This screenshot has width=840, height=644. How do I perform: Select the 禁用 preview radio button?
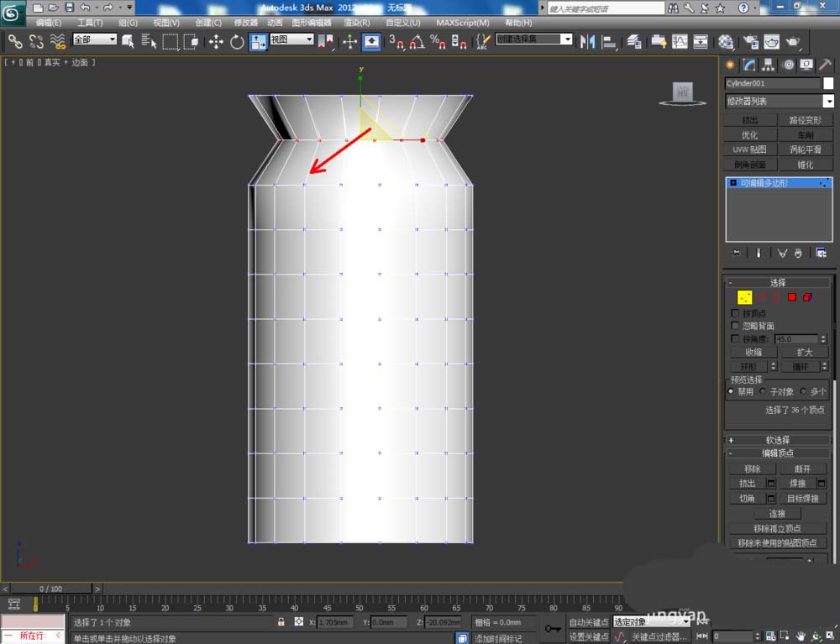click(731, 391)
